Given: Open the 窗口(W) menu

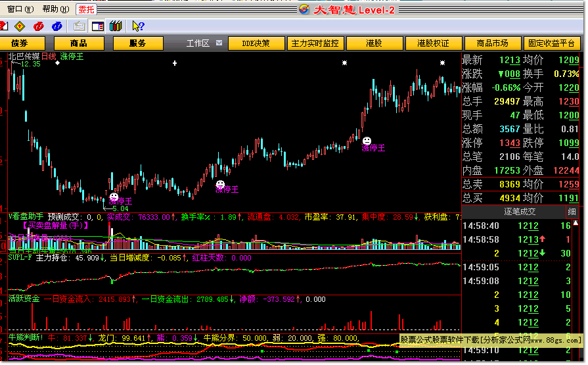Looking at the screenshot, I should pos(20,9).
